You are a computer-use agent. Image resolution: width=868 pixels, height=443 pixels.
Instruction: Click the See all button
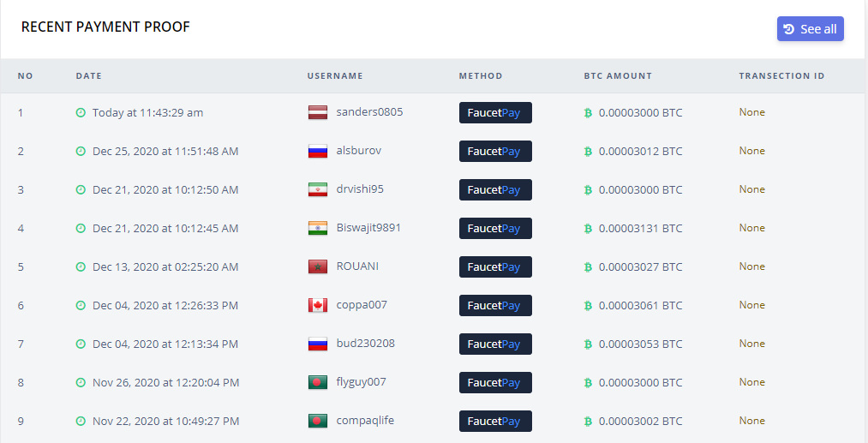click(x=810, y=29)
